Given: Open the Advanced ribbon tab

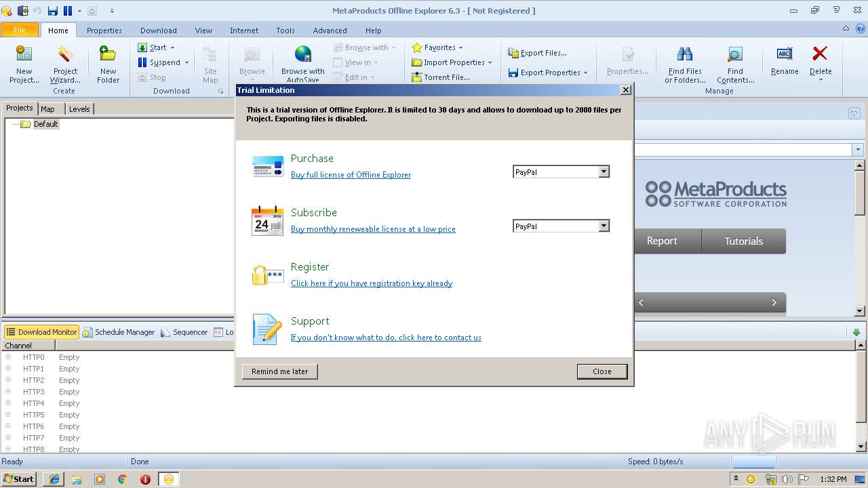Looking at the screenshot, I should 330,30.
